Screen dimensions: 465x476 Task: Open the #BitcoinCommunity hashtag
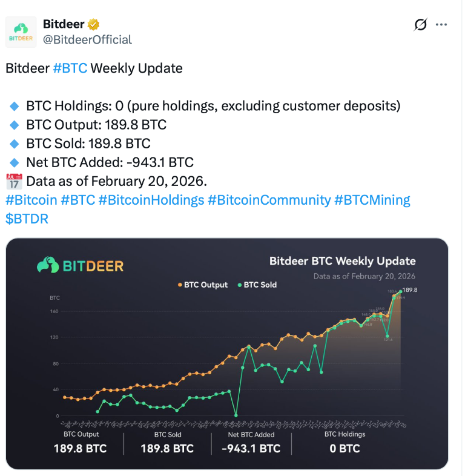269,200
